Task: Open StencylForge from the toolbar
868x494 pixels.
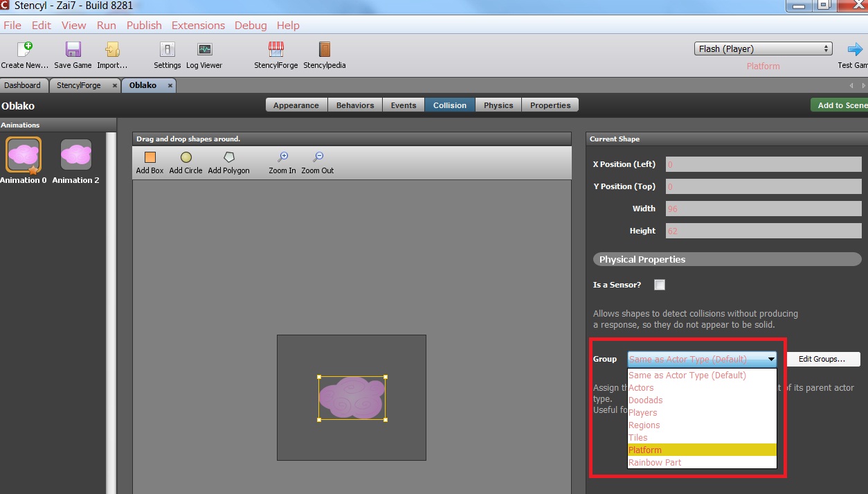Action: [275, 51]
